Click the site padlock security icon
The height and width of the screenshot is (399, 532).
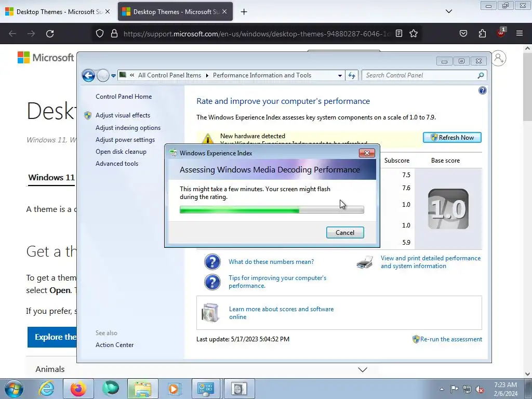pyautogui.click(x=114, y=33)
